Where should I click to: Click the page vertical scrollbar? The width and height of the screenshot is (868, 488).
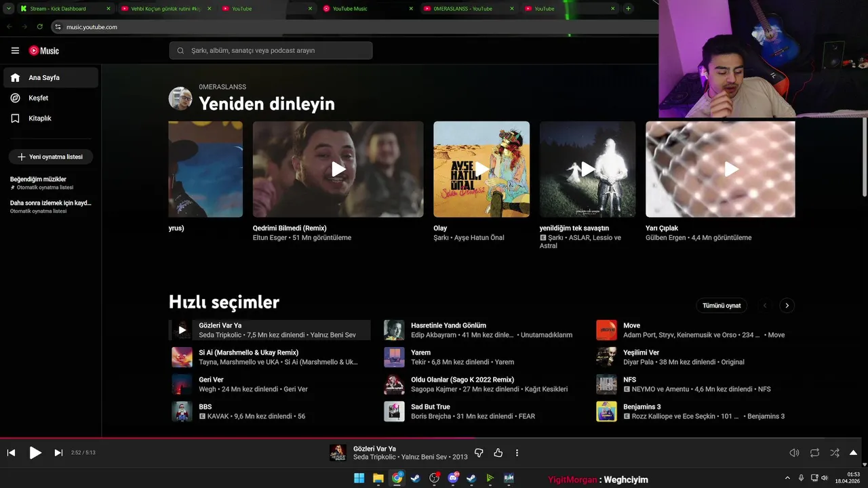point(865,156)
